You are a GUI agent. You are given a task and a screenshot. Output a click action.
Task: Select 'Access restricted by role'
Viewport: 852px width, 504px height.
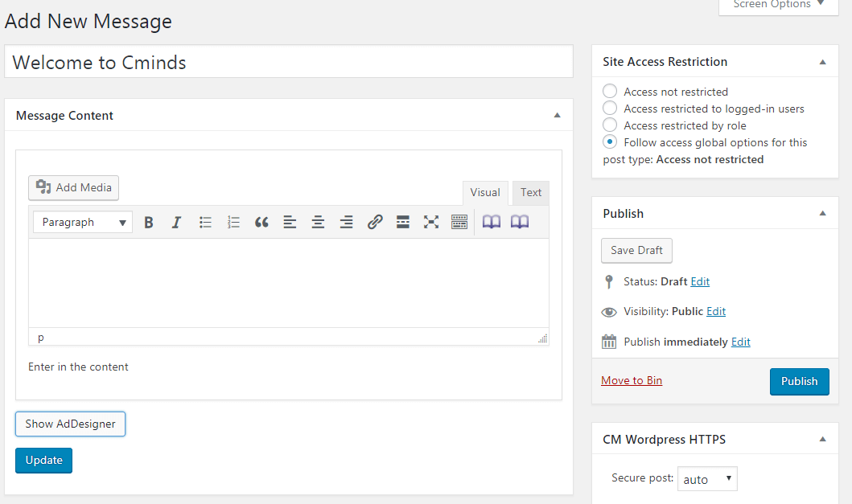click(x=610, y=125)
